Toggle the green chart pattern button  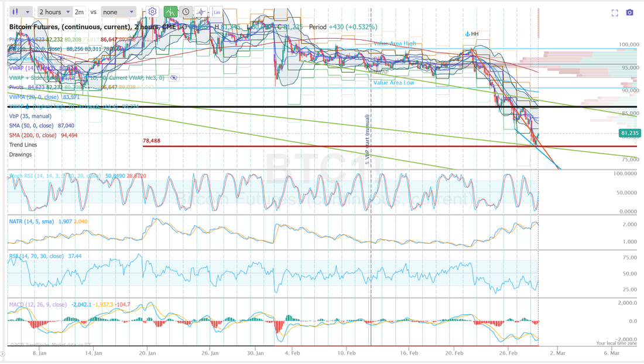coord(170,12)
